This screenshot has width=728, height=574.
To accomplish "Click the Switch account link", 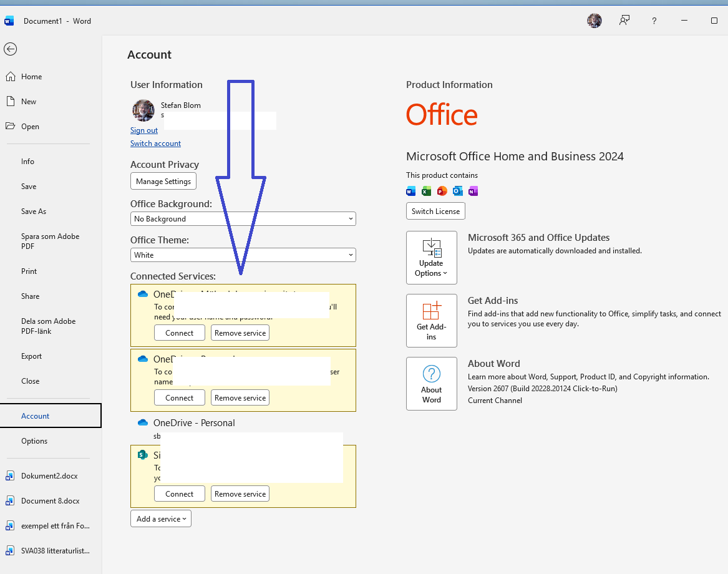I will (155, 143).
